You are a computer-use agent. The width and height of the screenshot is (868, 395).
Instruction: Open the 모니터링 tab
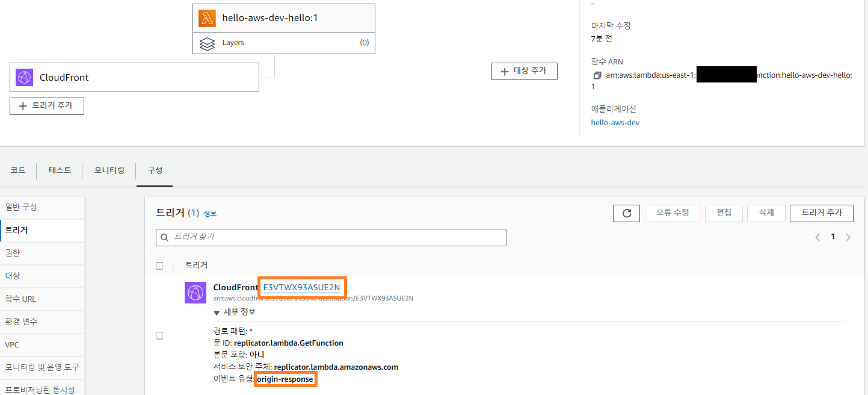[x=109, y=170]
